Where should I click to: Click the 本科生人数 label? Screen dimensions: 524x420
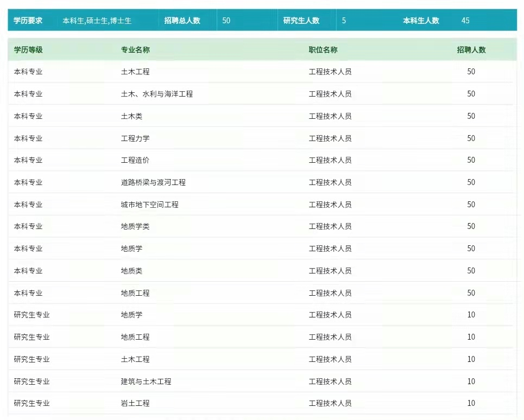(x=421, y=21)
